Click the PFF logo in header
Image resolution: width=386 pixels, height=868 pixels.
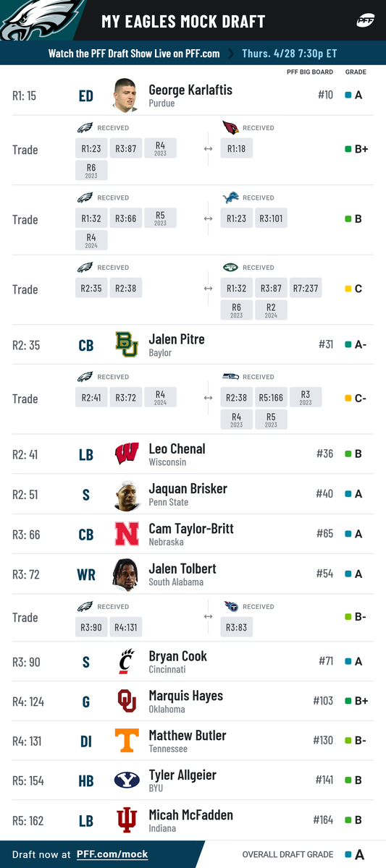click(x=365, y=21)
